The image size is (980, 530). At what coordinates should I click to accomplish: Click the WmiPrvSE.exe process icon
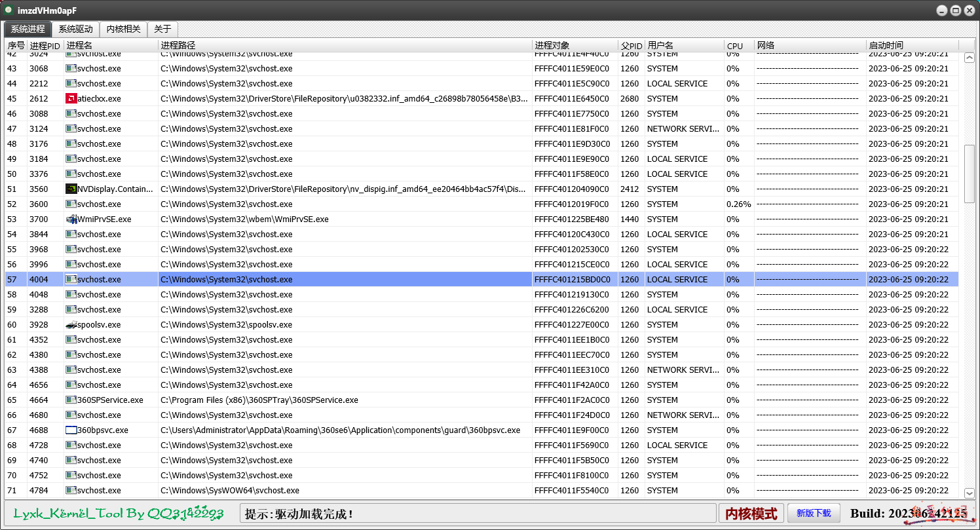71,219
